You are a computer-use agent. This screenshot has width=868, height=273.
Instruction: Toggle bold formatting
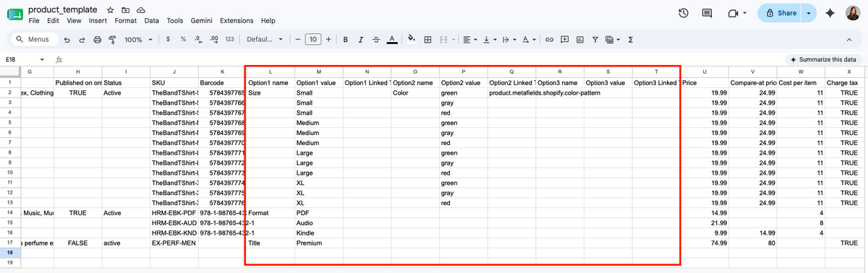pos(346,39)
